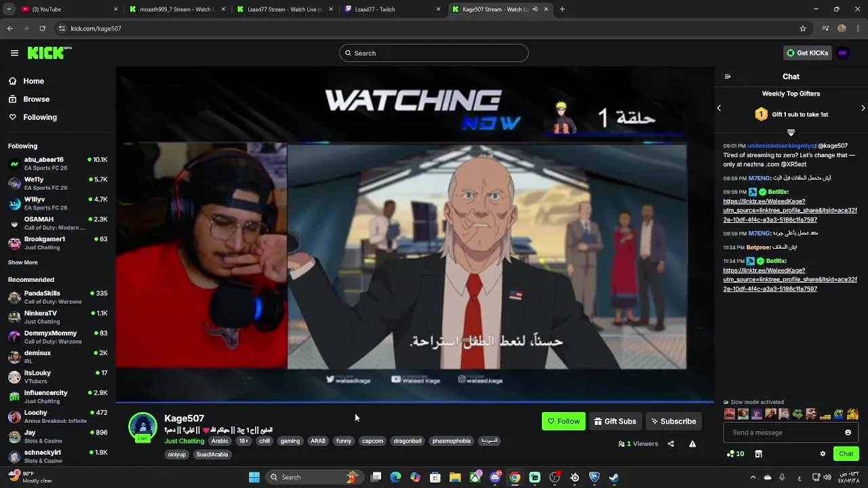Open PandaSkills recommended channel

click(x=58, y=297)
